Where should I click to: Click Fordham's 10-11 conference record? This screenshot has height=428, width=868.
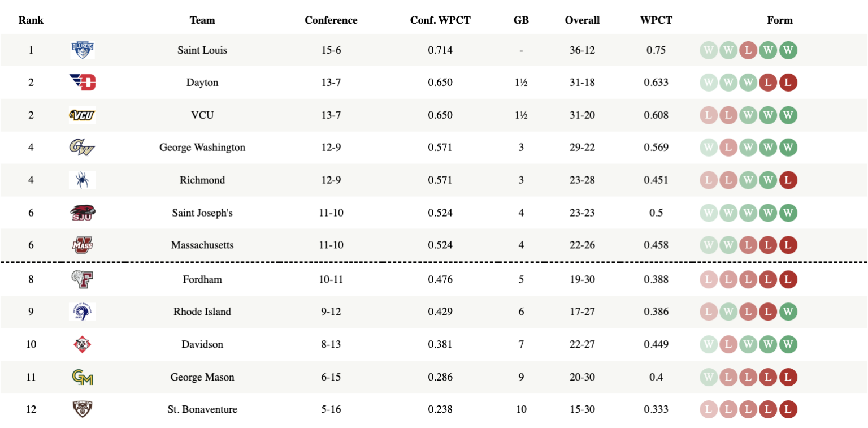click(331, 279)
